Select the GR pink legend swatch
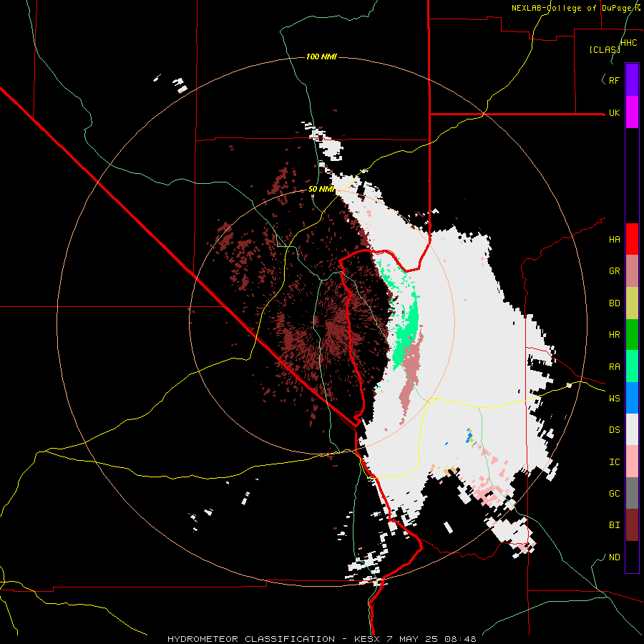 (x=632, y=271)
